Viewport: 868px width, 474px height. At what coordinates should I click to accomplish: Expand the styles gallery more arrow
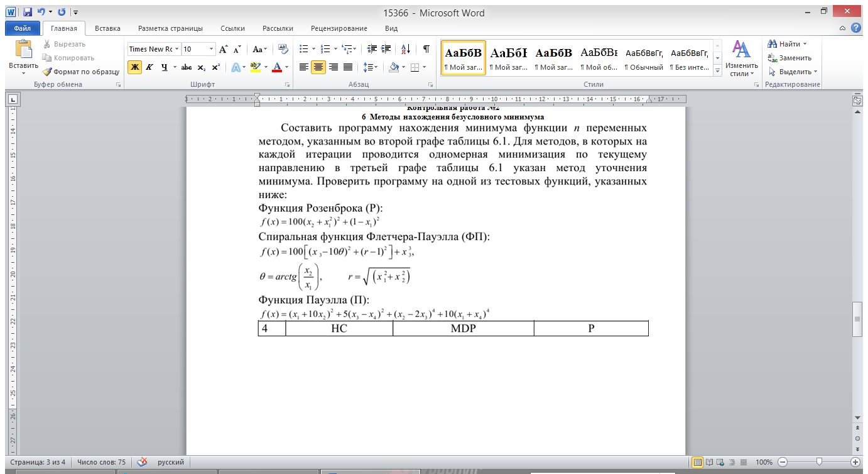click(x=717, y=71)
